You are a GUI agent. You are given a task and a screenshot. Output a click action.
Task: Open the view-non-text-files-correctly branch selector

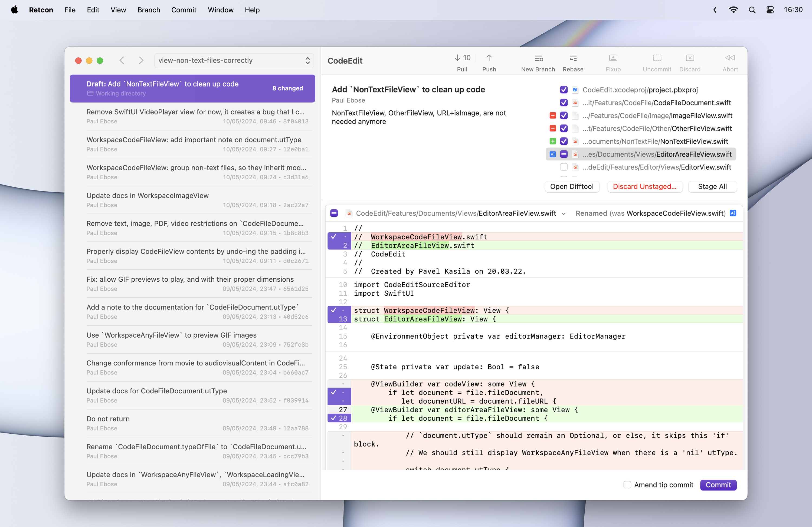click(x=234, y=60)
